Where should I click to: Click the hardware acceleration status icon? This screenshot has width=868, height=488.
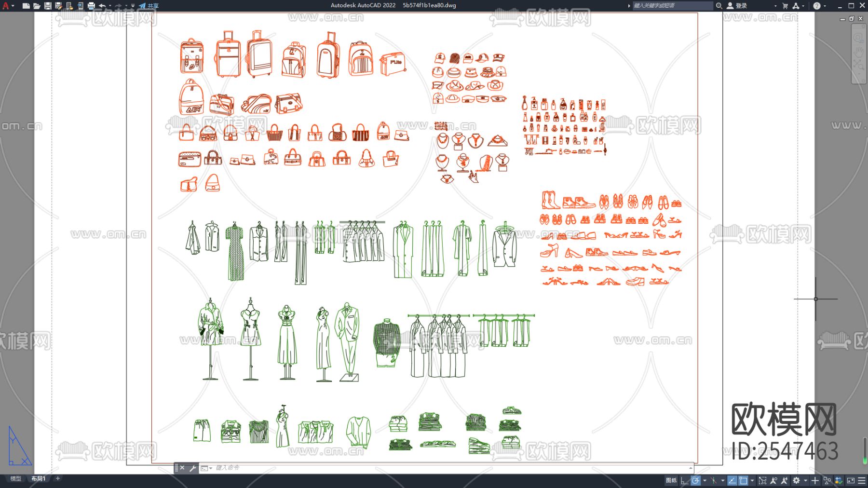tap(839, 480)
